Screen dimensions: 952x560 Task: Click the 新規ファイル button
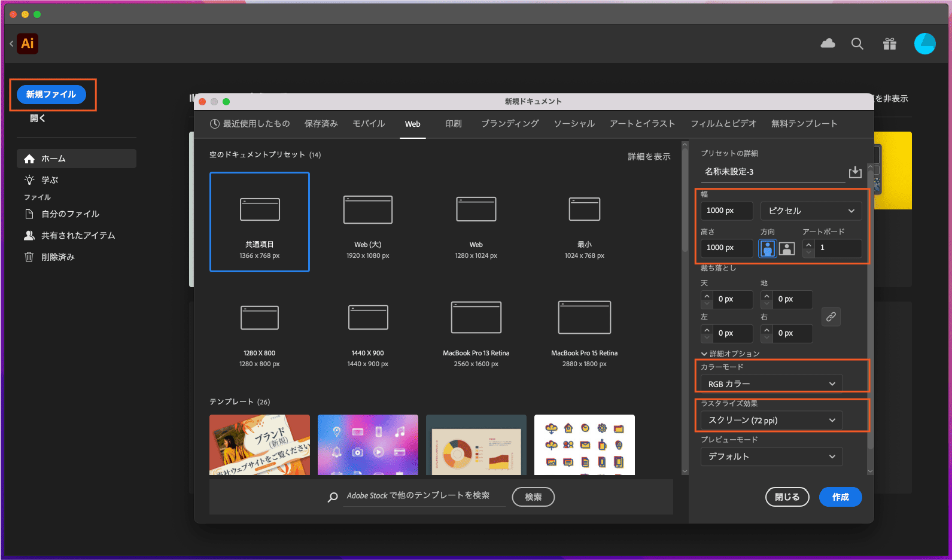[x=51, y=95]
